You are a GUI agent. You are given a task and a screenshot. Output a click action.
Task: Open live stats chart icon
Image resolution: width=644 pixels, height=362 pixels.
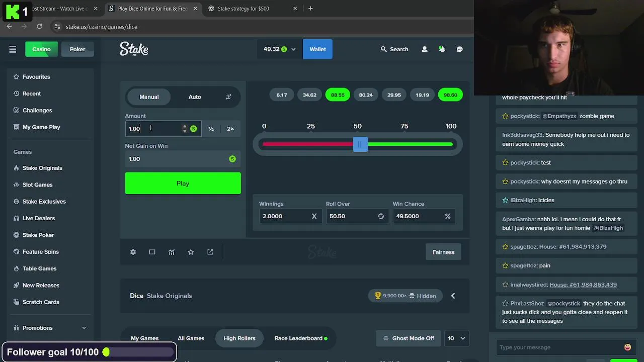[x=172, y=252]
